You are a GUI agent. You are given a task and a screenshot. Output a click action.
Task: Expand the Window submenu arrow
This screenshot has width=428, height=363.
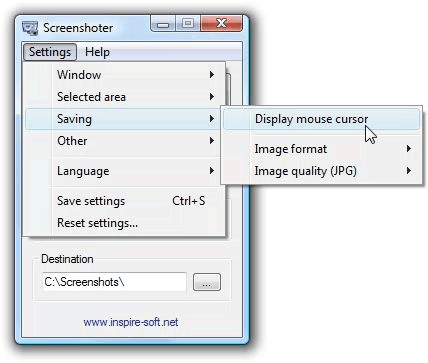[212, 75]
